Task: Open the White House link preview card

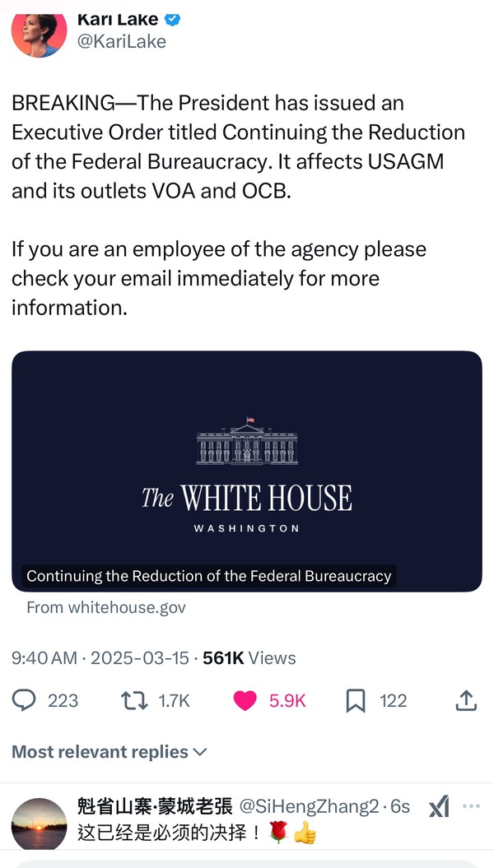Action: [x=247, y=471]
